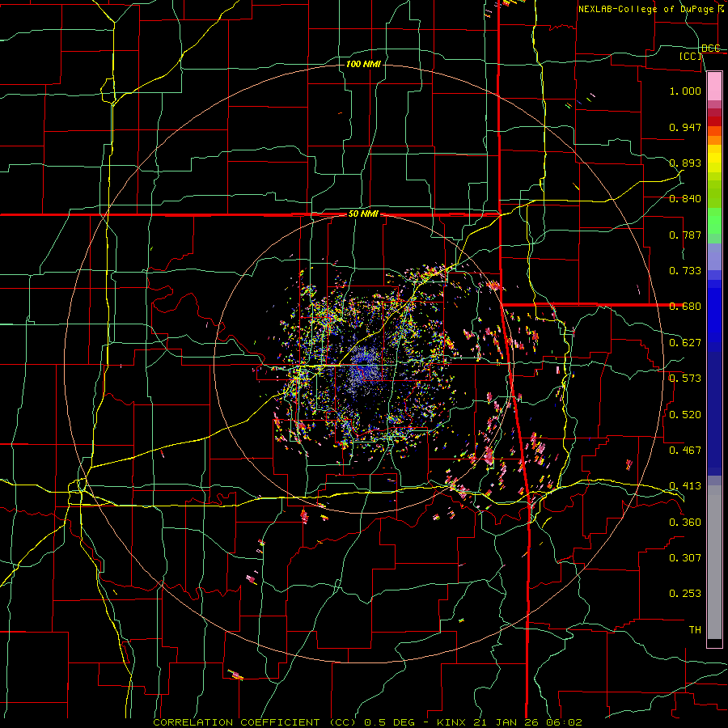This screenshot has width=728, height=728.
Task: Click the 0.627 legend value
Action: coord(685,343)
